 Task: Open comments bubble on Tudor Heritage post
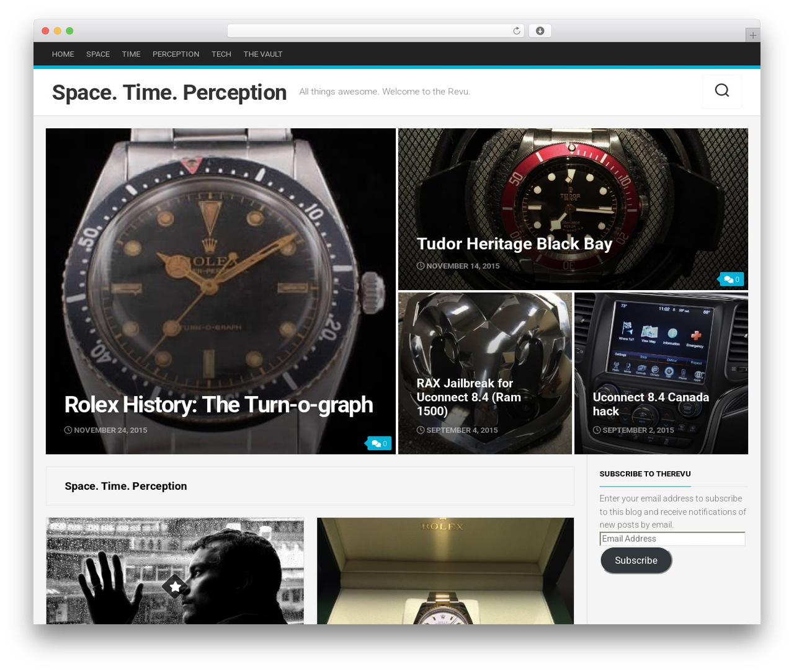point(731,280)
